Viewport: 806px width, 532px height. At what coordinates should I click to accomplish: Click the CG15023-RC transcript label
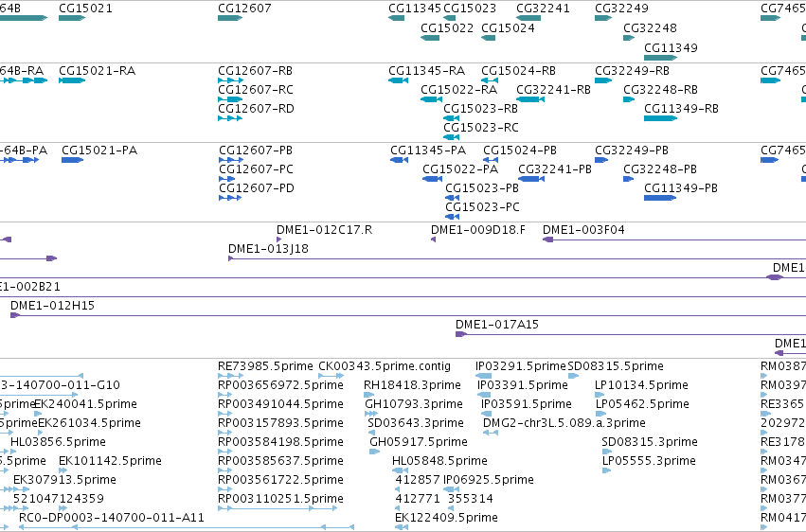[x=481, y=128]
